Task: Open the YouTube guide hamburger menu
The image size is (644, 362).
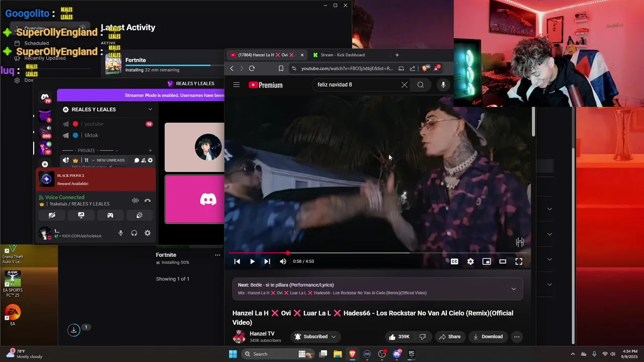Action: [236, 85]
